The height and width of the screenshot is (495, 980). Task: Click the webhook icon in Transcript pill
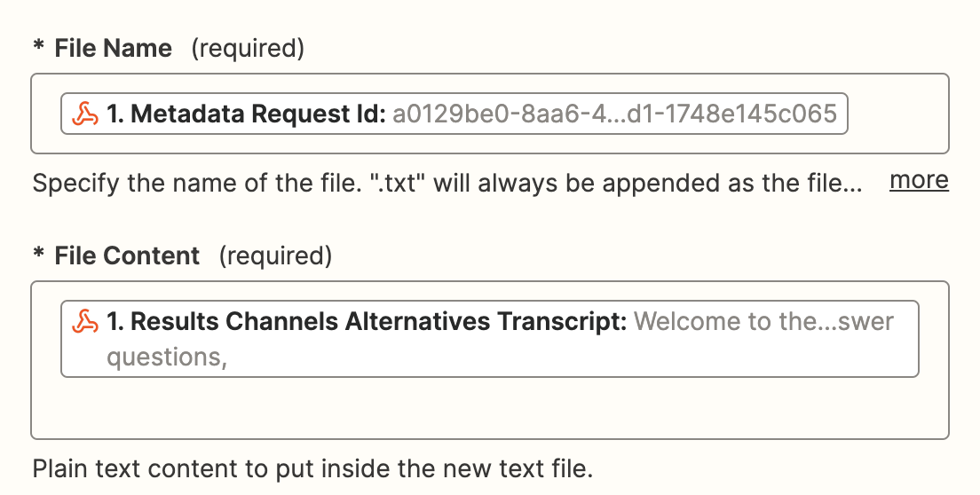click(85, 322)
